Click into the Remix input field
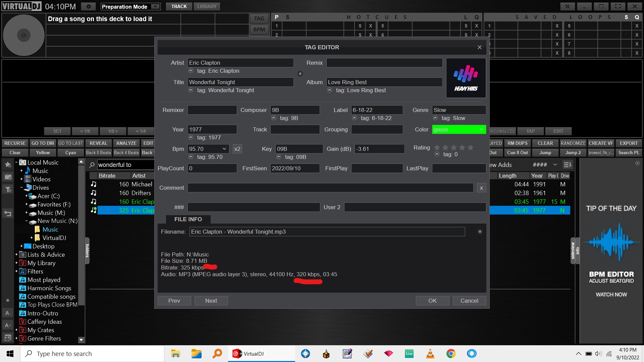 tap(384, 63)
